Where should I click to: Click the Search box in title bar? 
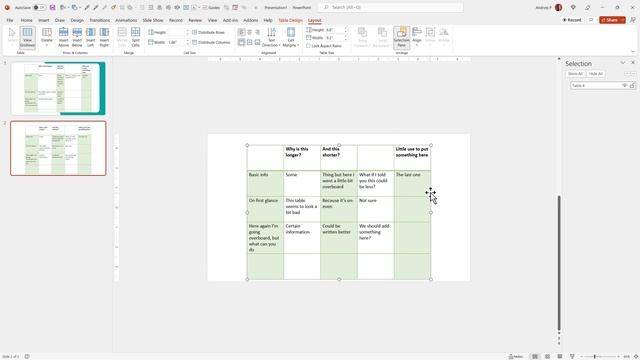point(391,7)
